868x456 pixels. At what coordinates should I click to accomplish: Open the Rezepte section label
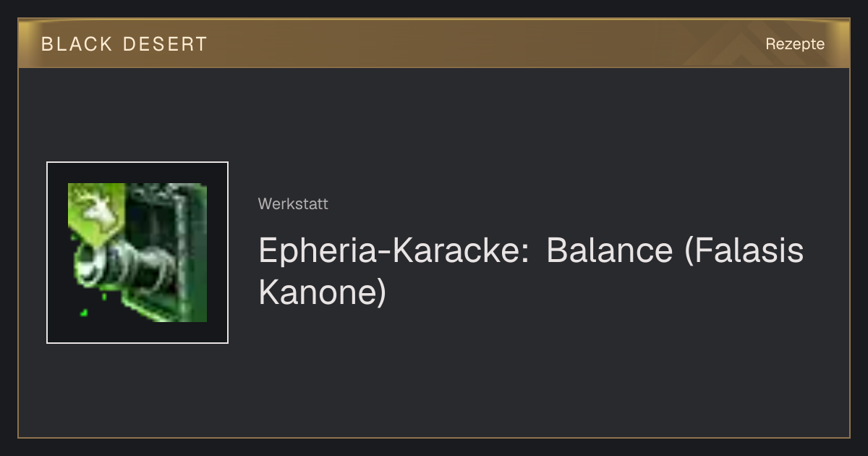tap(795, 43)
